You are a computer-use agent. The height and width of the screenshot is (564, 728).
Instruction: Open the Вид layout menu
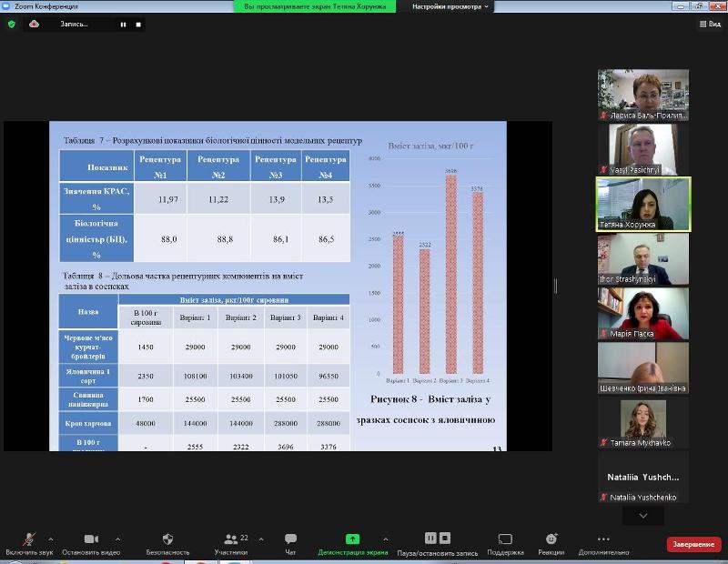click(710, 25)
